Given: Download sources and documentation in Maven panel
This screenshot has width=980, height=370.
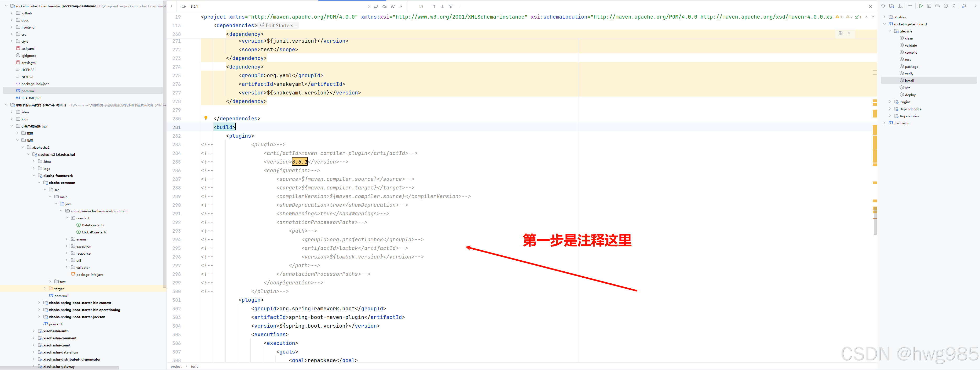Looking at the screenshot, I should (x=900, y=6).
